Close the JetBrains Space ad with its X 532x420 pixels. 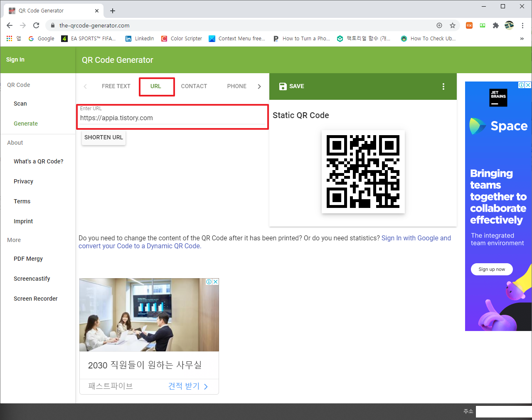click(x=528, y=85)
